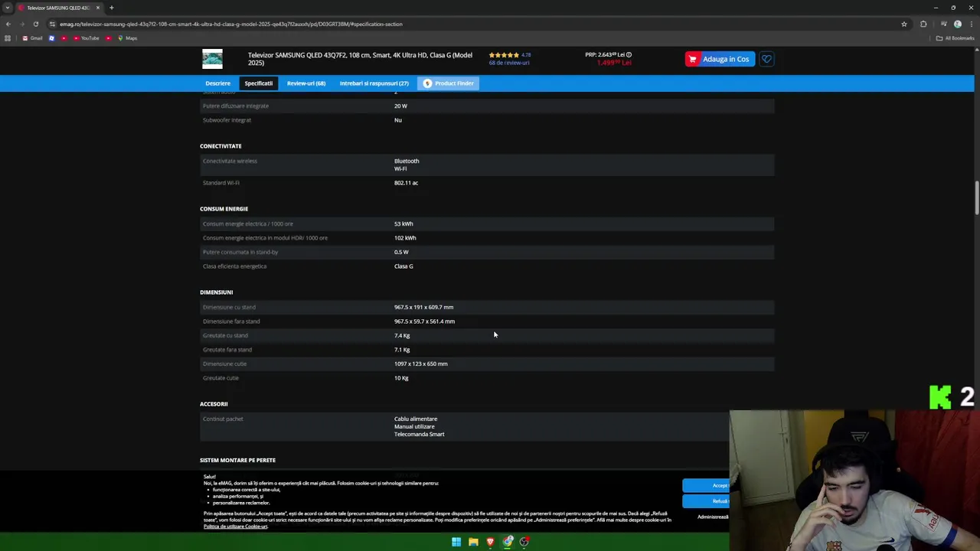
Task: Open Brave browser from taskbar
Action: click(x=490, y=542)
